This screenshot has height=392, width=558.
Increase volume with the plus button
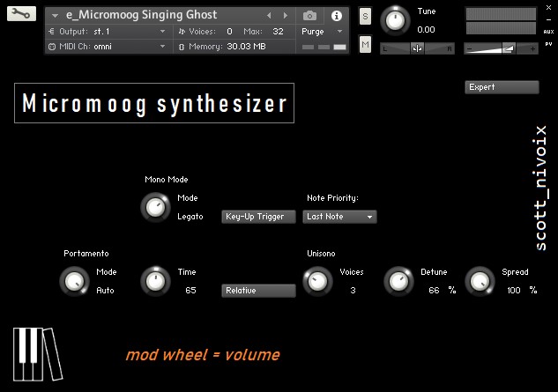[532, 48]
